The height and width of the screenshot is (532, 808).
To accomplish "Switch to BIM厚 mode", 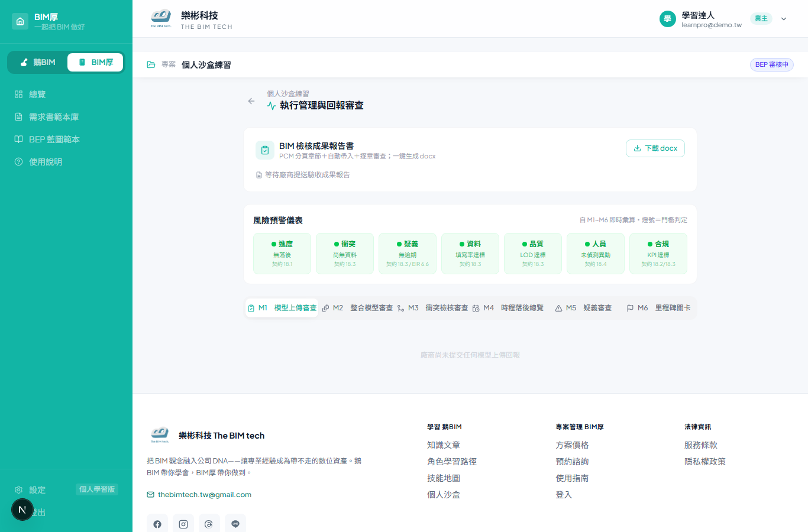I will [95, 62].
